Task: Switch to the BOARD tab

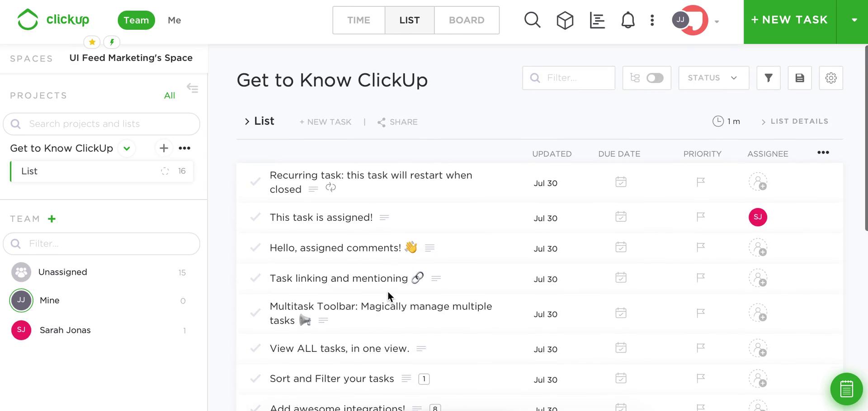Action: (x=467, y=20)
